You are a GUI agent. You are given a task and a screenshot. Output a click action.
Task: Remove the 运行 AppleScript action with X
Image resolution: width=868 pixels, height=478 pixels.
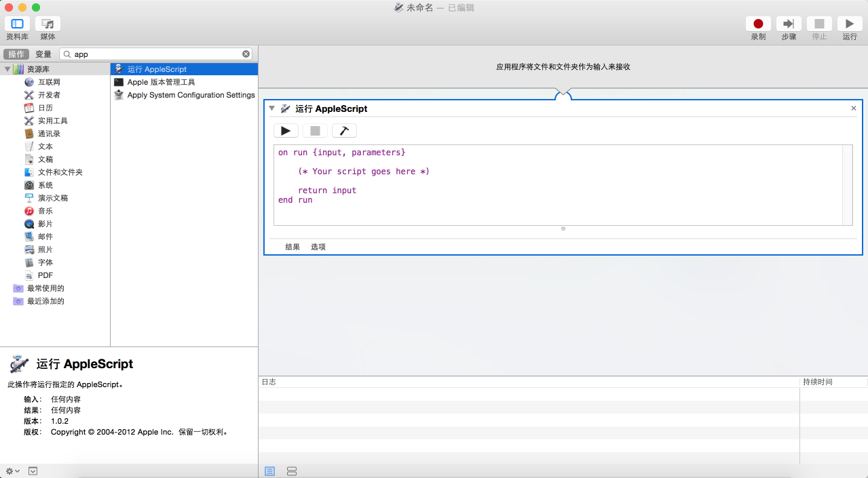tap(854, 108)
